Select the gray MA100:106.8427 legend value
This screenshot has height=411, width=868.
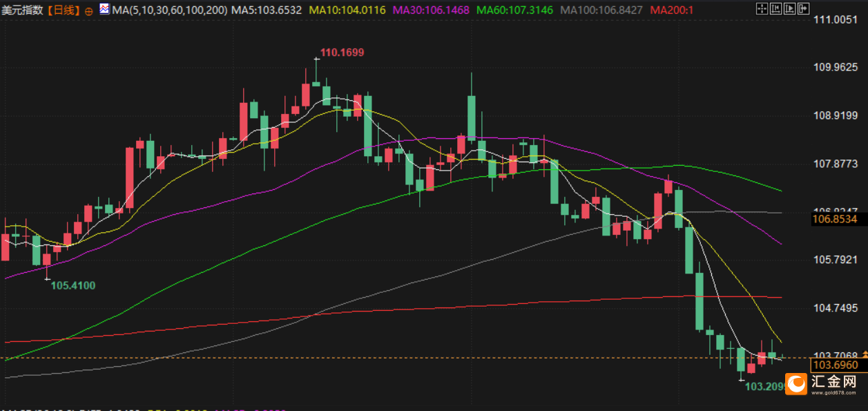tap(603, 10)
